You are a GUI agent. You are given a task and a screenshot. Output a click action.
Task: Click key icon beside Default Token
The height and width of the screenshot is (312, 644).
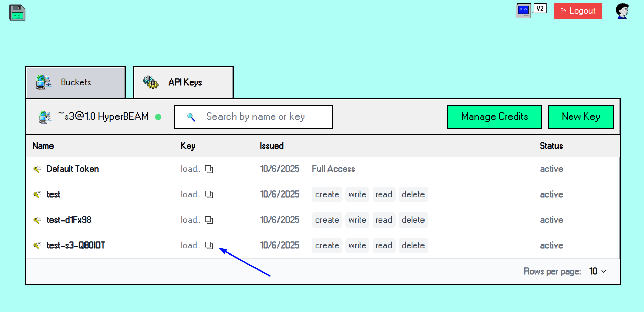pyautogui.click(x=37, y=169)
